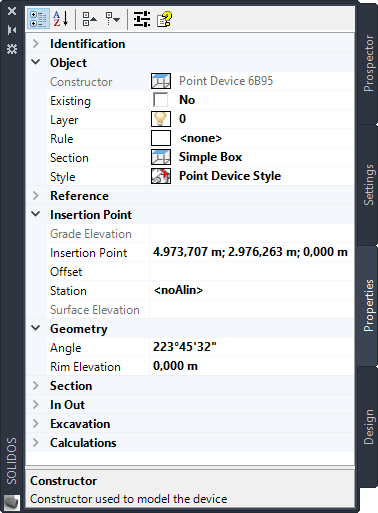Expand the In Out category
Screen dimensions: 378x513
[x=36, y=404]
